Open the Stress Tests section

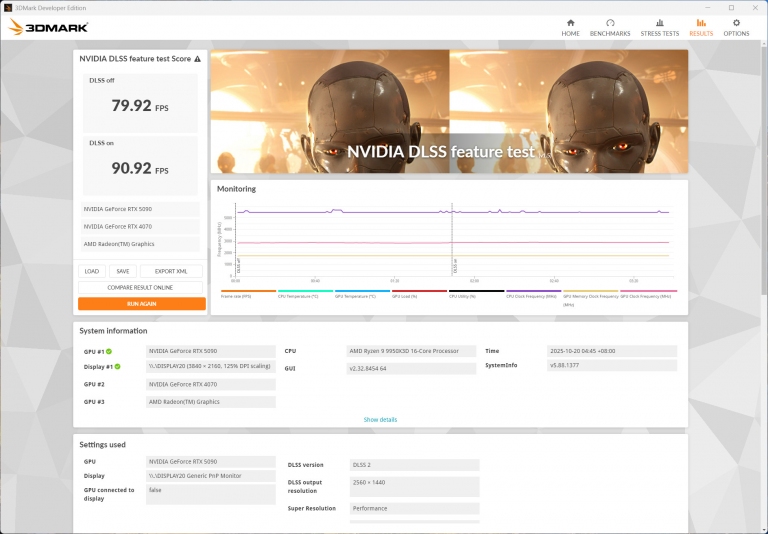[659, 27]
